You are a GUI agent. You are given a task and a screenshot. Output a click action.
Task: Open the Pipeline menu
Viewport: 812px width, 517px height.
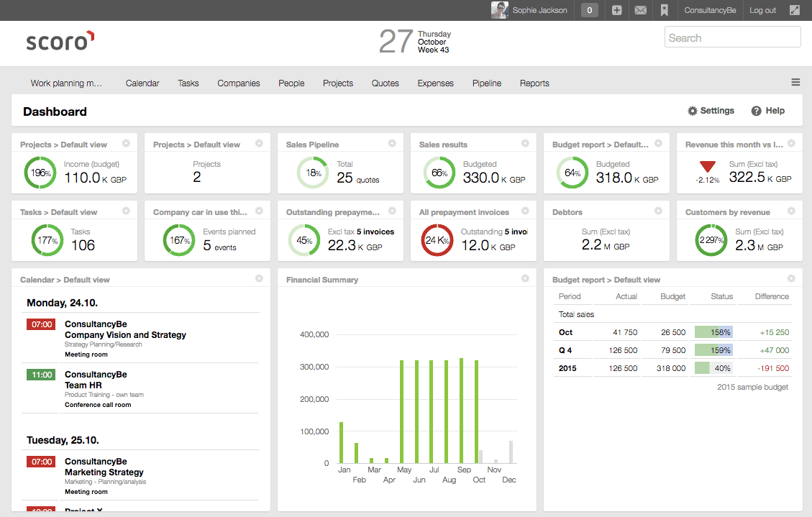point(487,83)
